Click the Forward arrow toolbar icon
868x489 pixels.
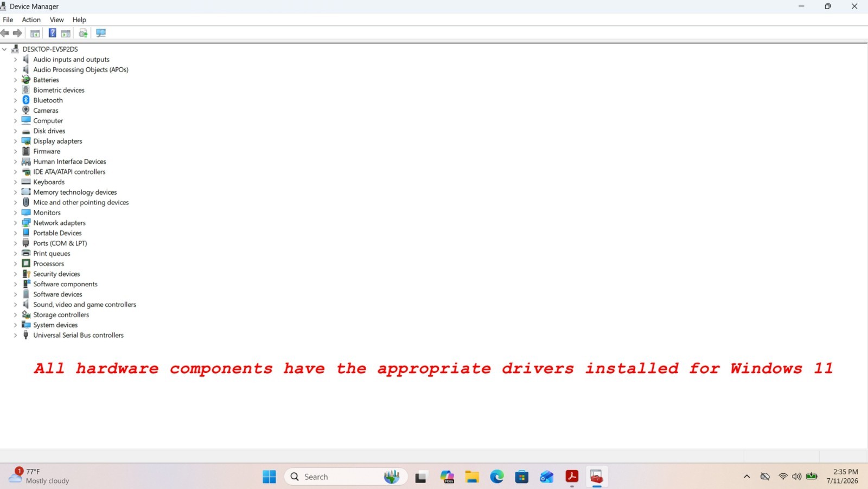(x=17, y=33)
